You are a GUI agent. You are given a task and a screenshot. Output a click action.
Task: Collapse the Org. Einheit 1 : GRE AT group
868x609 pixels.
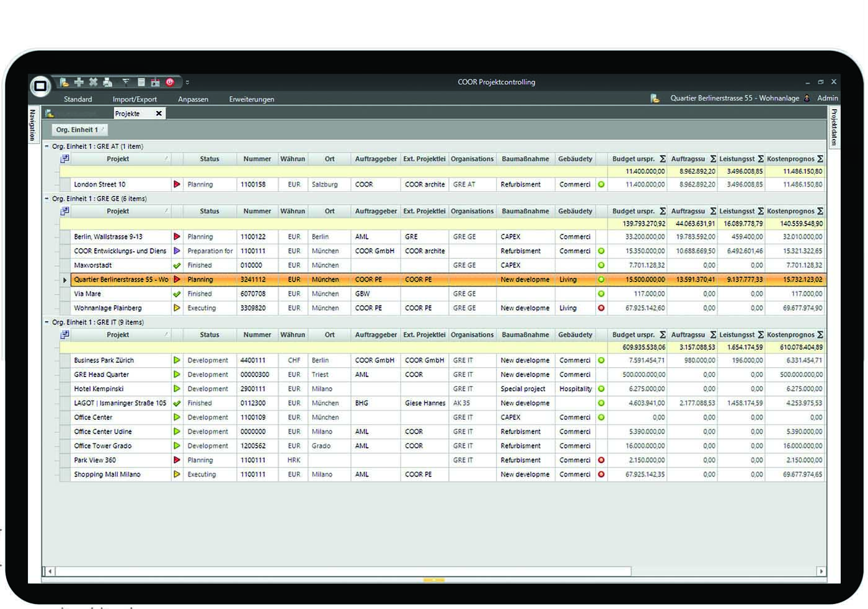(x=46, y=146)
